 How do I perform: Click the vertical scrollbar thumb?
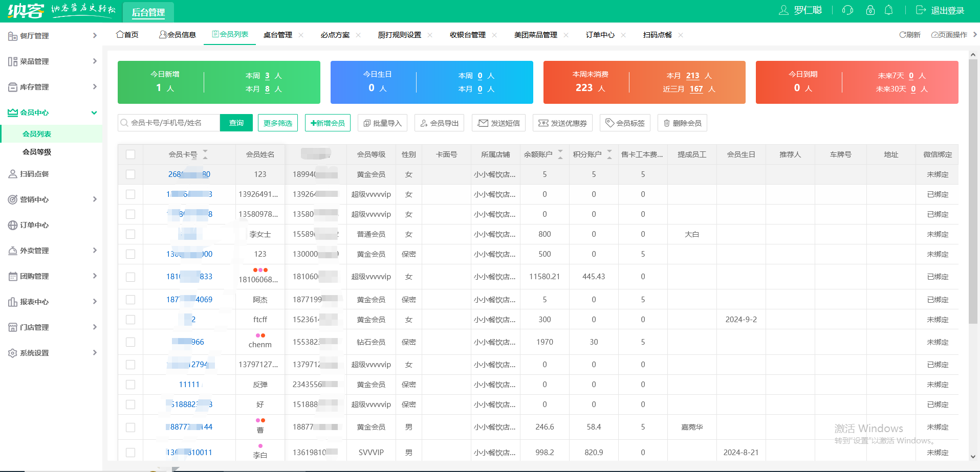coord(973,189)
